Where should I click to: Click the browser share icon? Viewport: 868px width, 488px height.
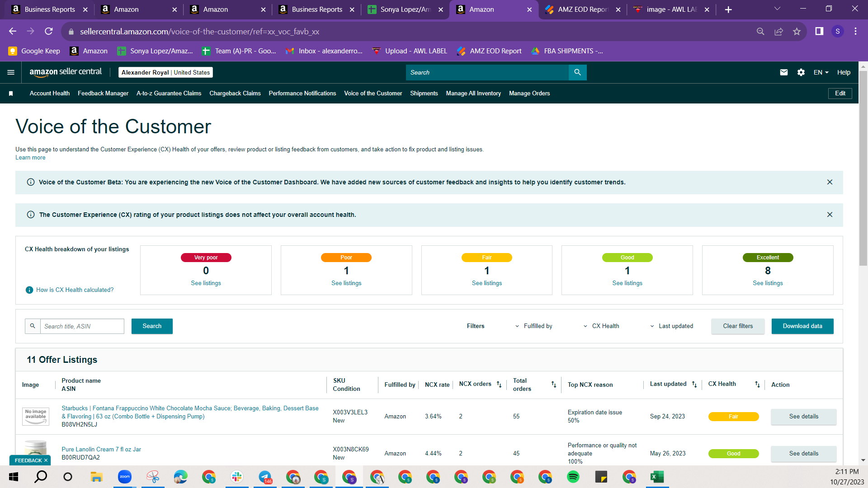778,31
